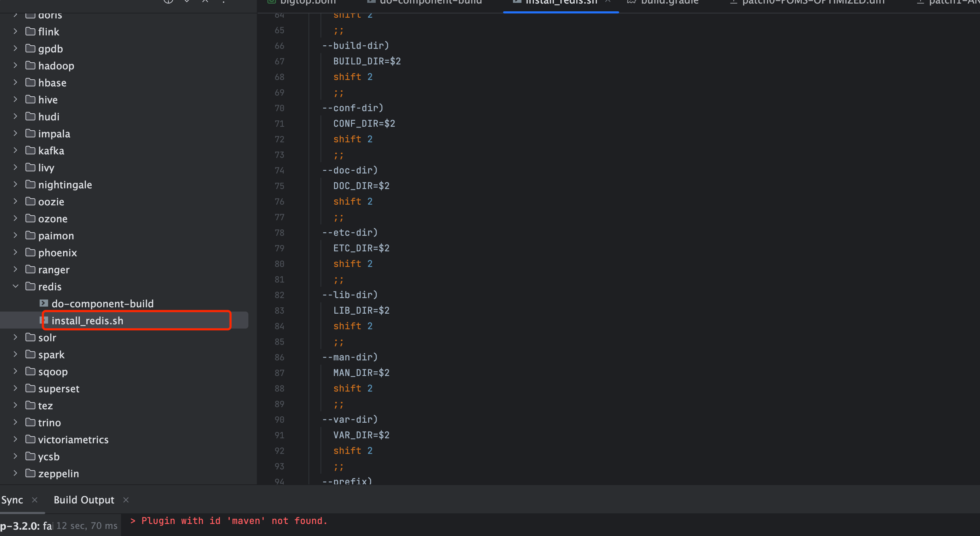Viewport: 980px width, 536px height.
Task: Select the flink folder name
Action: (48, 32)
